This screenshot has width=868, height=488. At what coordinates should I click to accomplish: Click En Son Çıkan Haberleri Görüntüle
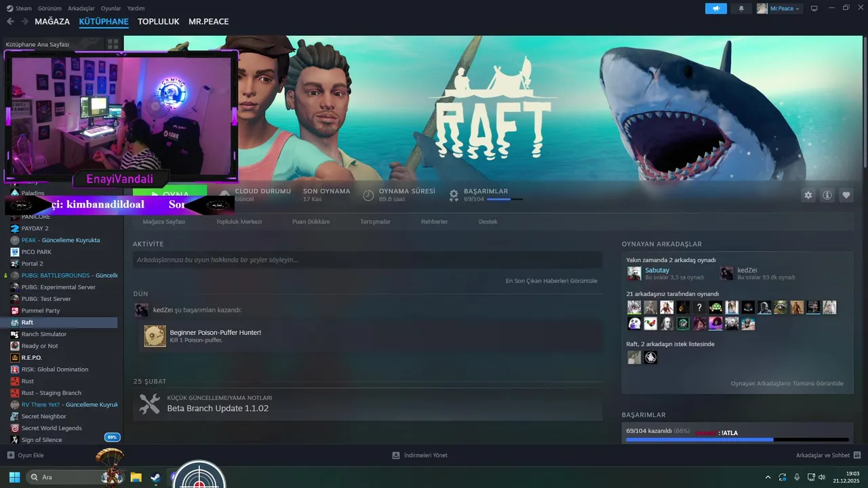[x=551, y=281]
